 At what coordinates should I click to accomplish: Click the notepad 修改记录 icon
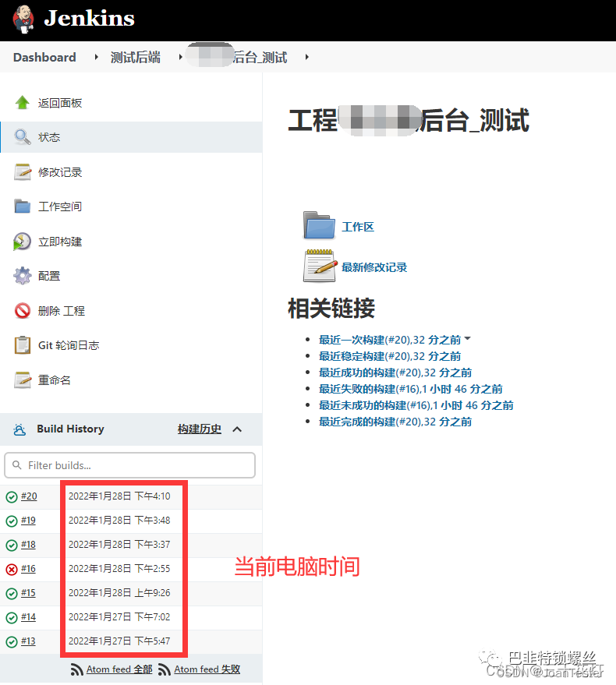click(23, 172)
